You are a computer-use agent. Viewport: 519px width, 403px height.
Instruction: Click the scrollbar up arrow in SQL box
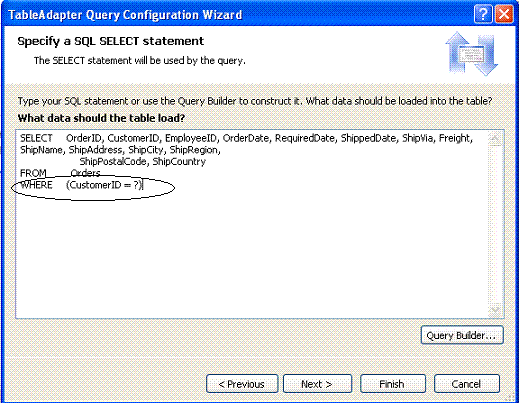coord(495,138)
